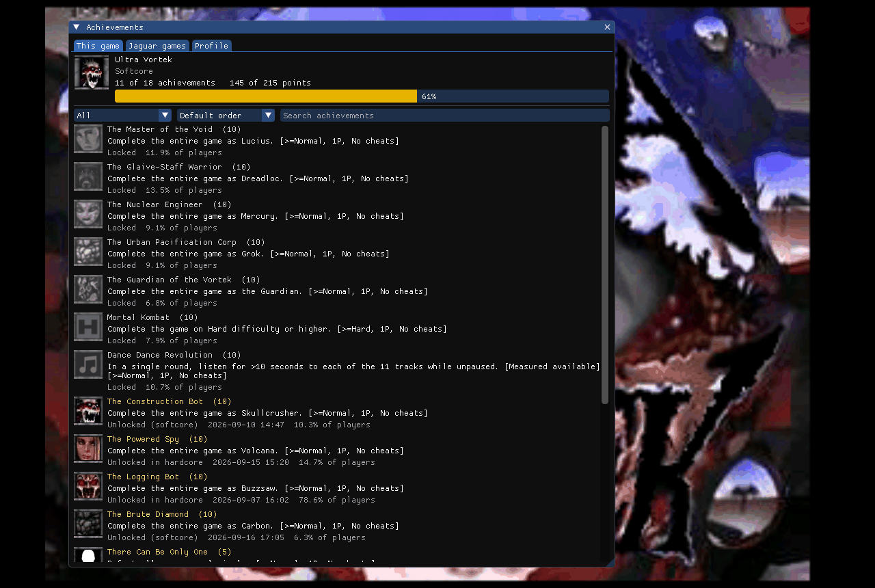
Task: Select 'The Nuclear Engineer (10)' title
Action: tap(170, 204)
